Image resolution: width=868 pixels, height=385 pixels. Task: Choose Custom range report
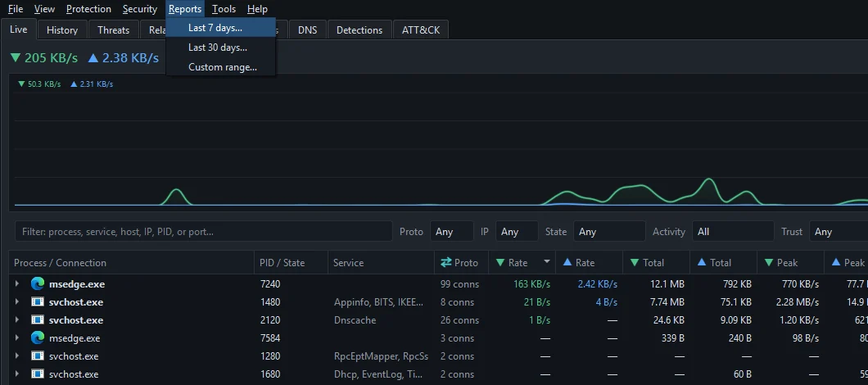[221, 68]
